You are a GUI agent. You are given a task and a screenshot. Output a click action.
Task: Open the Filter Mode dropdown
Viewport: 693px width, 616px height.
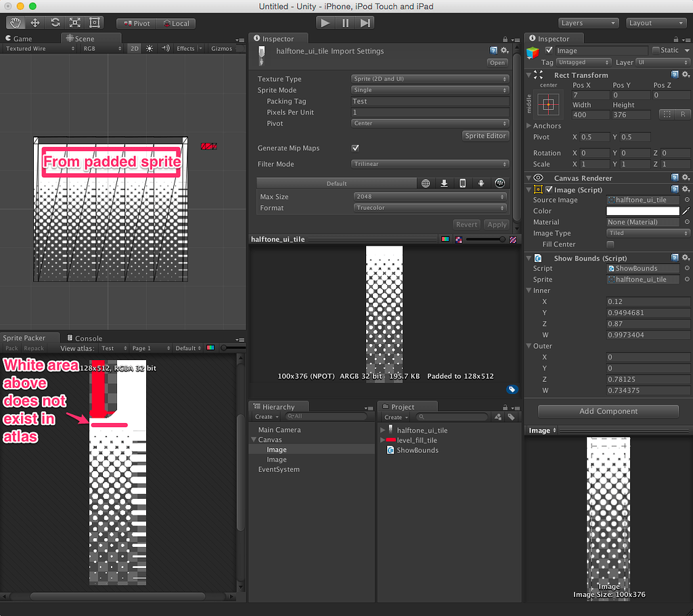(430, 164)
